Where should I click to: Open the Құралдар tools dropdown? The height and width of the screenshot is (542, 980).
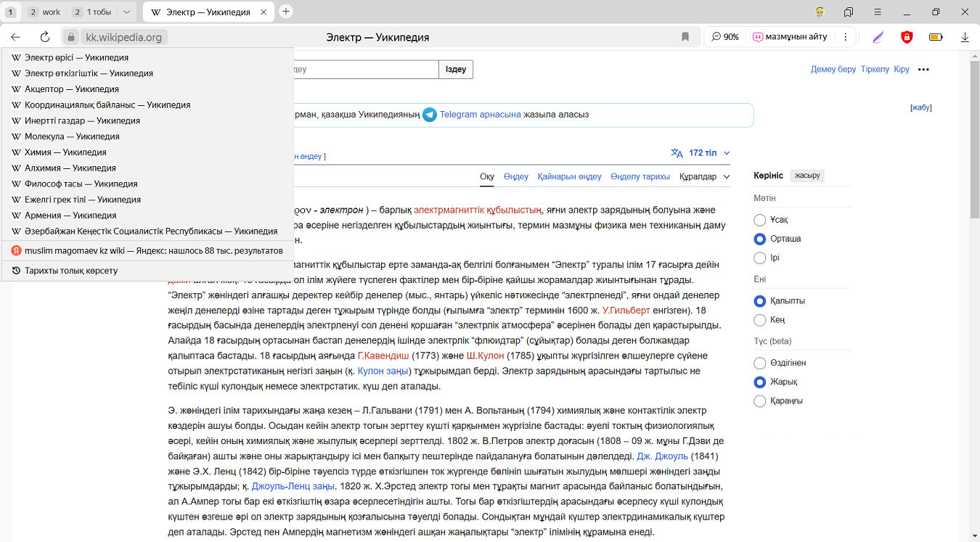pyautogui.click(x=704, y=177)
